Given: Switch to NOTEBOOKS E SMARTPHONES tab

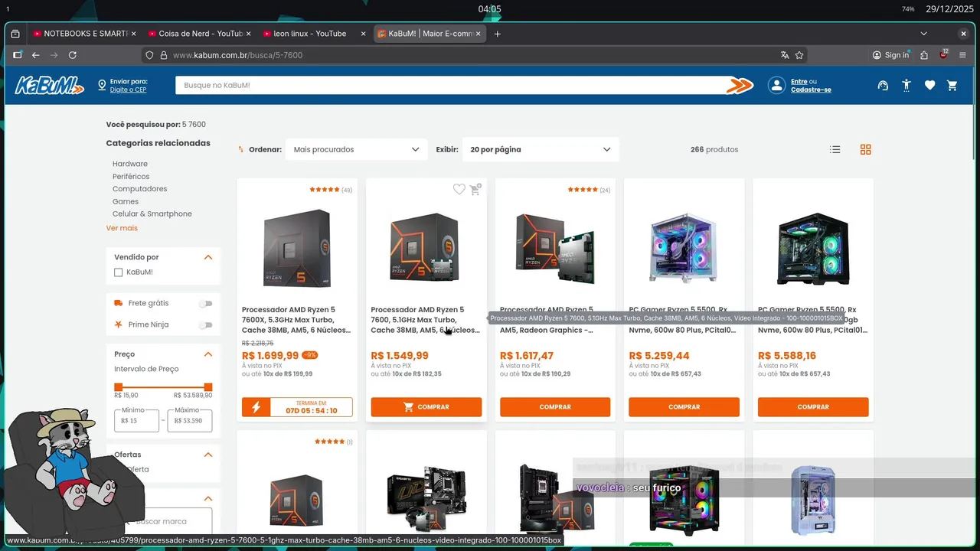Looking at the screenshot, I should pos(84,34).
